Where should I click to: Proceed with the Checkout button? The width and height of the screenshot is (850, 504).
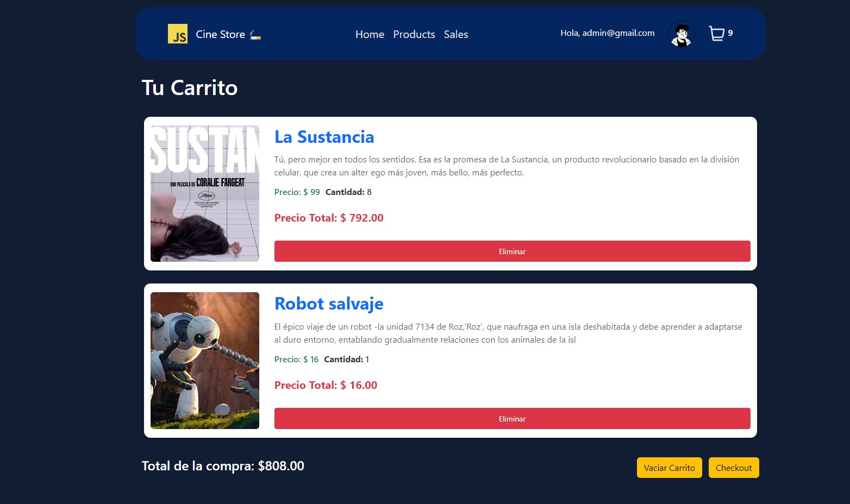[734, 468]
